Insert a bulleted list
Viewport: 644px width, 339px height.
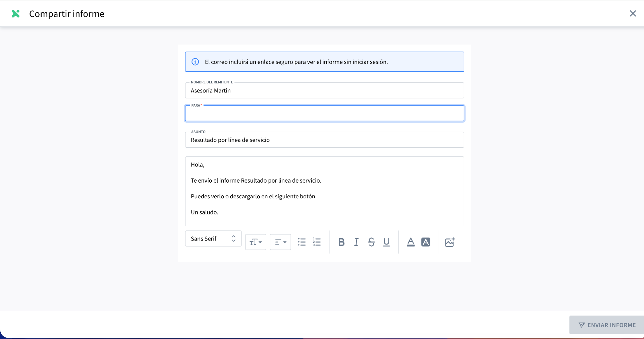302,242
